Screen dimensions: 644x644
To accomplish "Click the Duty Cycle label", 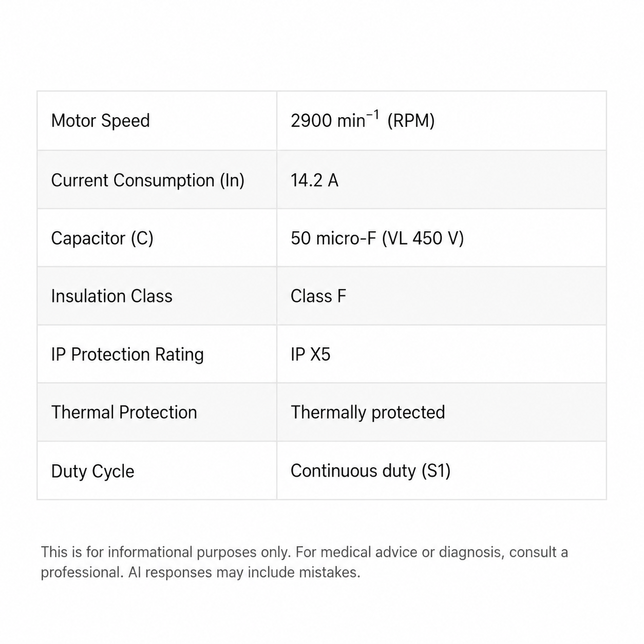I will 92,471.
